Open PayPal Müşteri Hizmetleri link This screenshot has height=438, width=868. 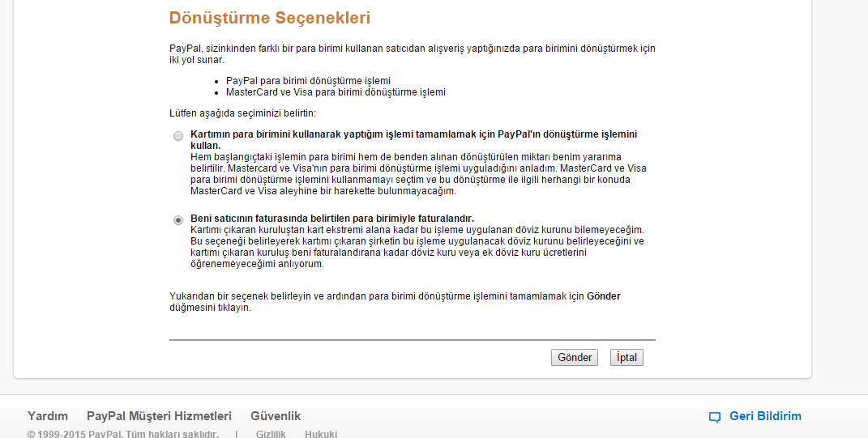[x=159, y=416]
